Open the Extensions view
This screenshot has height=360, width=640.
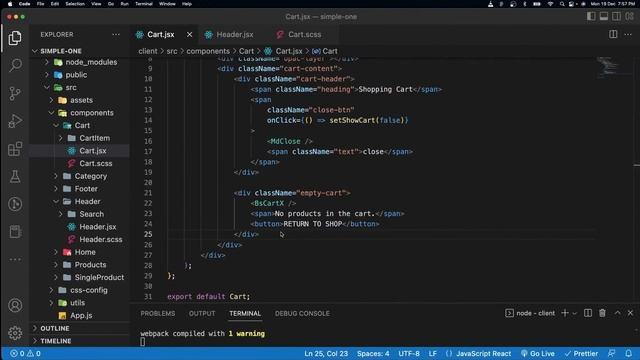(15, 149)
